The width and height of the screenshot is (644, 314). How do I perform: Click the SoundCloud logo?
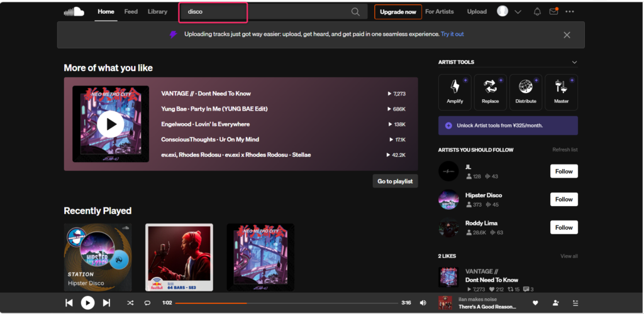74,11
